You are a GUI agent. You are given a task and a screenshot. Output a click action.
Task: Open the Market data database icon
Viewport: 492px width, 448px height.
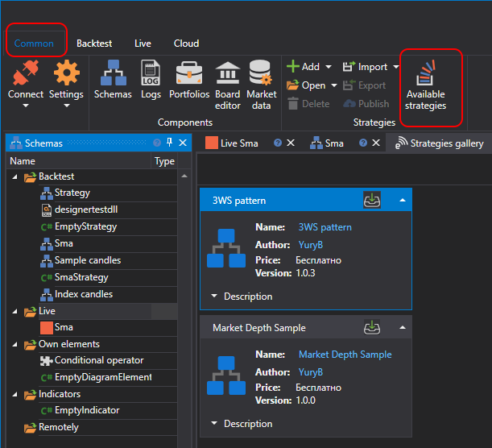point(261,73)
